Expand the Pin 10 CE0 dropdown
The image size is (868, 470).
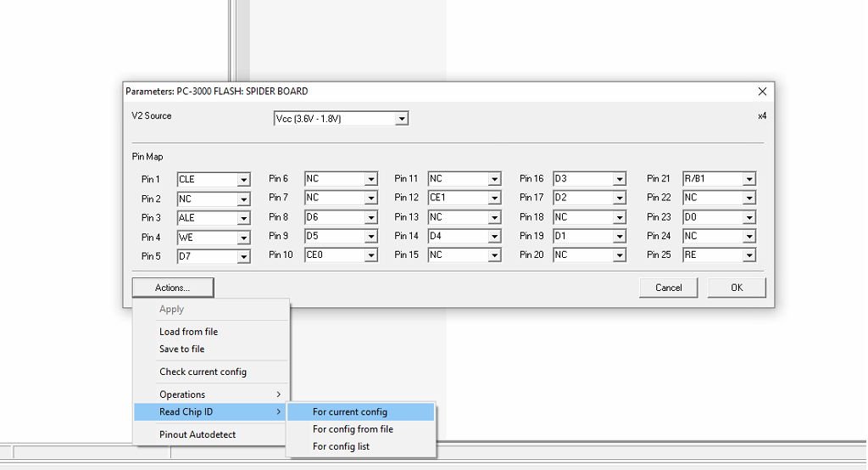click(370, 255)
